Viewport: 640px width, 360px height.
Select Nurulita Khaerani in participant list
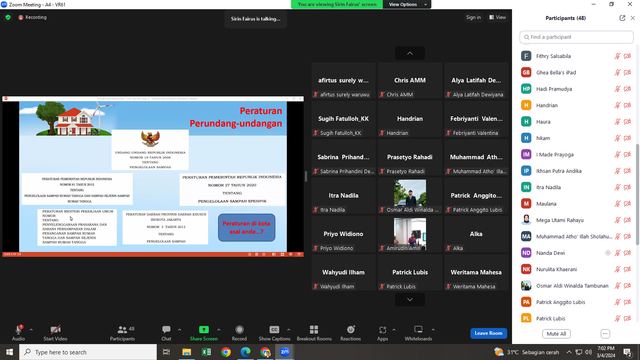[576, 269]
